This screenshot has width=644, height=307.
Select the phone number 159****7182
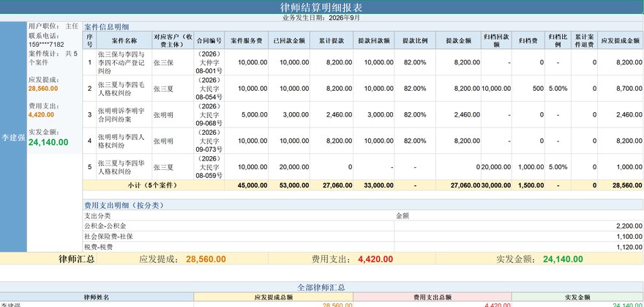[x=46, y=45]
